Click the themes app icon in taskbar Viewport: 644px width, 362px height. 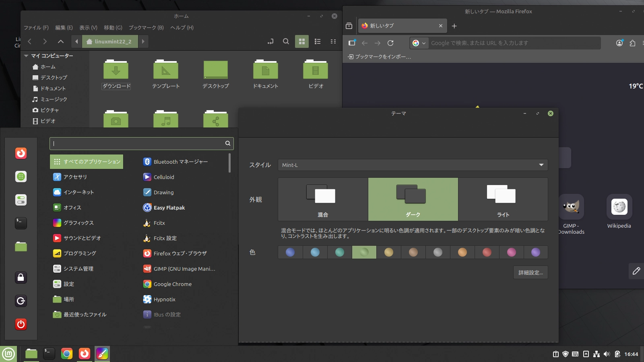tap(102, 354)
